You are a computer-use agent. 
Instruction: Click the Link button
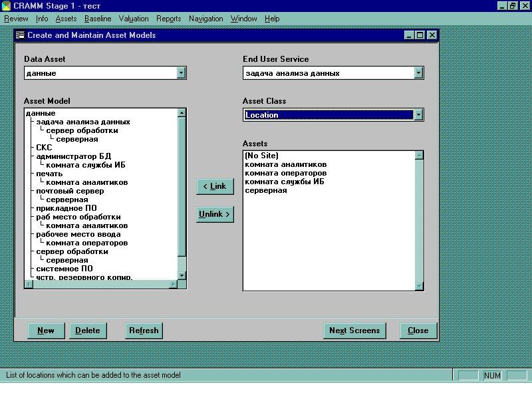click(215, 186)
